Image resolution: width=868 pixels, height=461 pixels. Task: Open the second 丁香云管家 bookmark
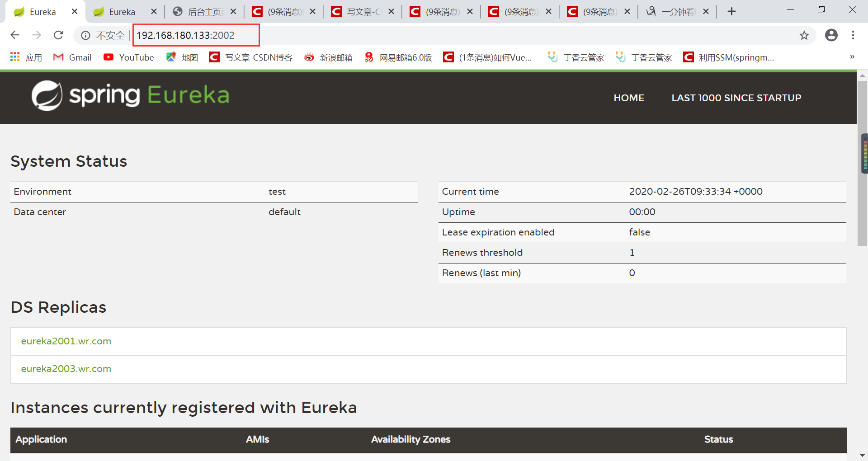(644, 57)
